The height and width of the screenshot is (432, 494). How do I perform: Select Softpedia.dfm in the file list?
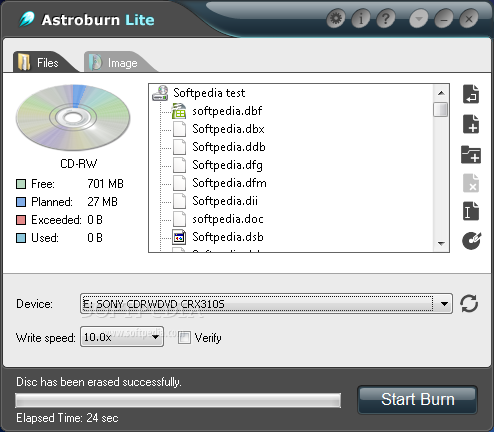(x=229, y=183)
